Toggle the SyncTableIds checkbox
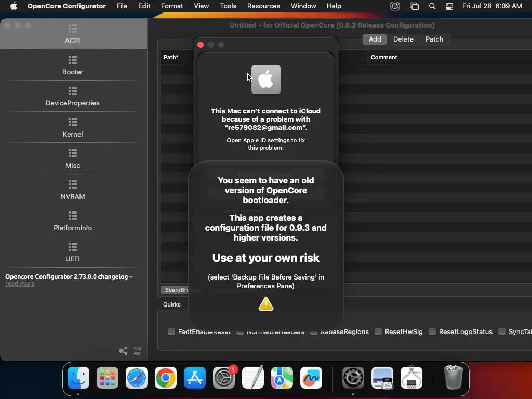The image size is (532, 399). 501,331
